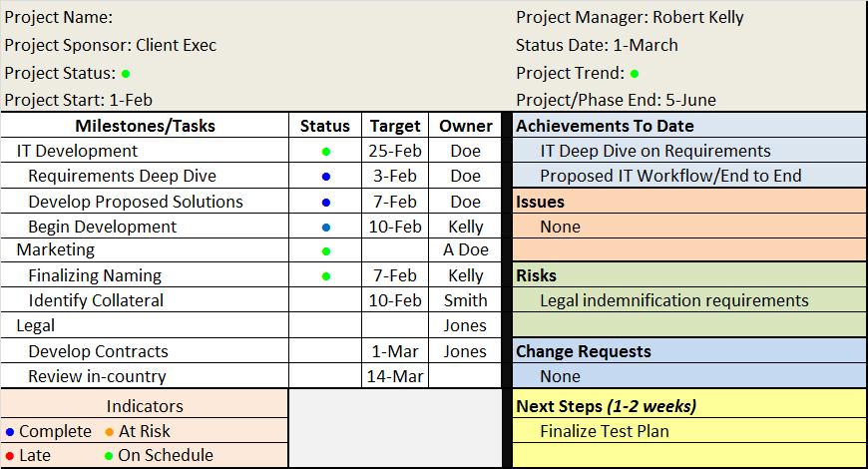This screenshot has width=868, height=469.
Task: Select the blue Complete legend dot
Action: (x=9, y=432)
